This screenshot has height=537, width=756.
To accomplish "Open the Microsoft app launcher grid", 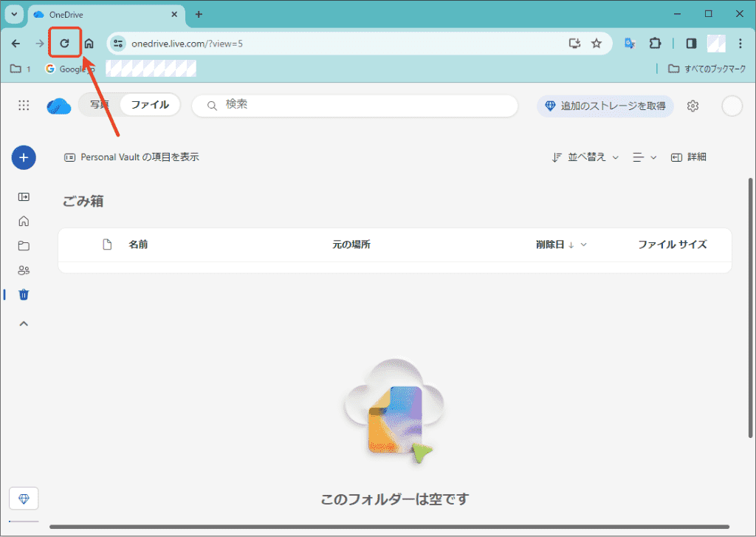I will 24,106.
